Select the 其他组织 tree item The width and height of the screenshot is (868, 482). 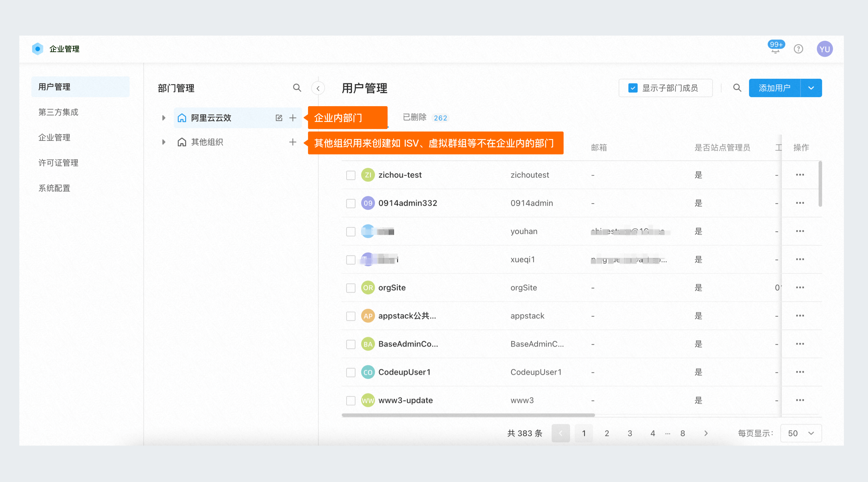coord(207,142)
